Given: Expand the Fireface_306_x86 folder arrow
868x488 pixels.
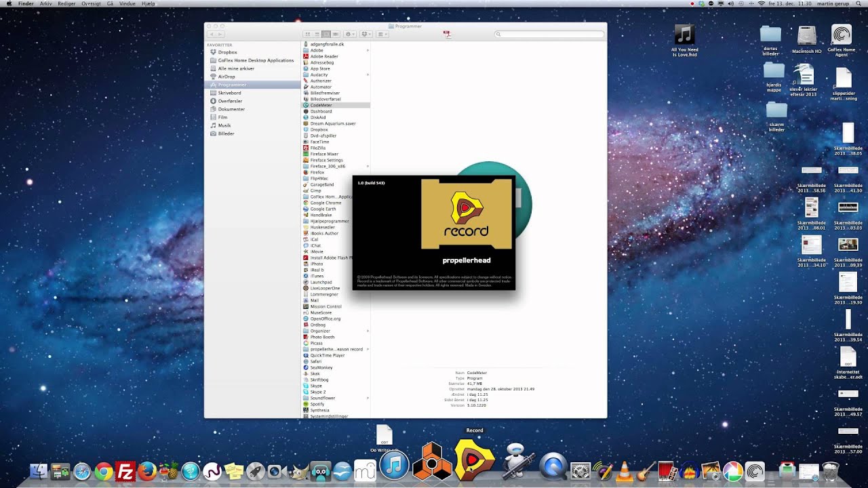Looking at the screenshot, I should click(368, 166).
